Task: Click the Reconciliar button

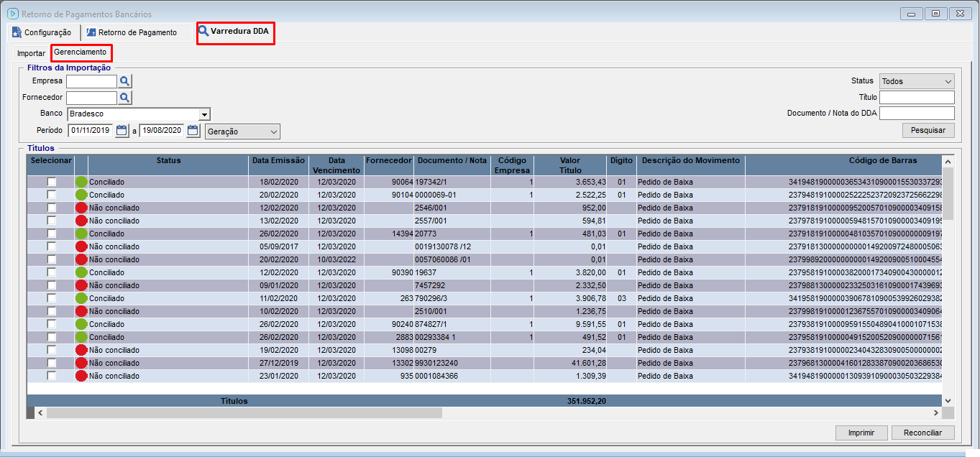Action: point(922,433)
